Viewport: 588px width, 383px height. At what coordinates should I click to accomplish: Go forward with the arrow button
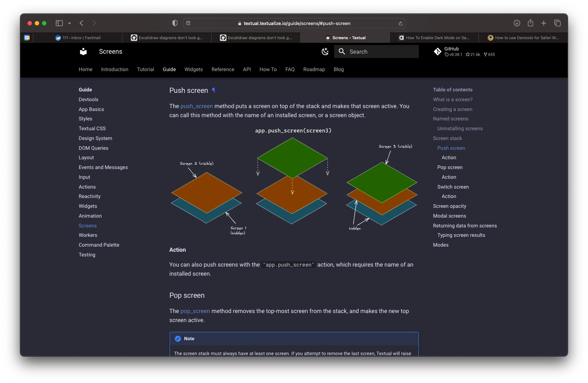pos(94,23)
